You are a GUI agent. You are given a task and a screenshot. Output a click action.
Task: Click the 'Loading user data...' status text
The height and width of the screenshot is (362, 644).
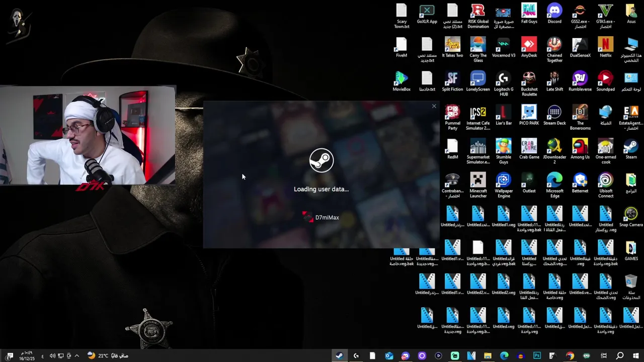click(x=321, y=189)
